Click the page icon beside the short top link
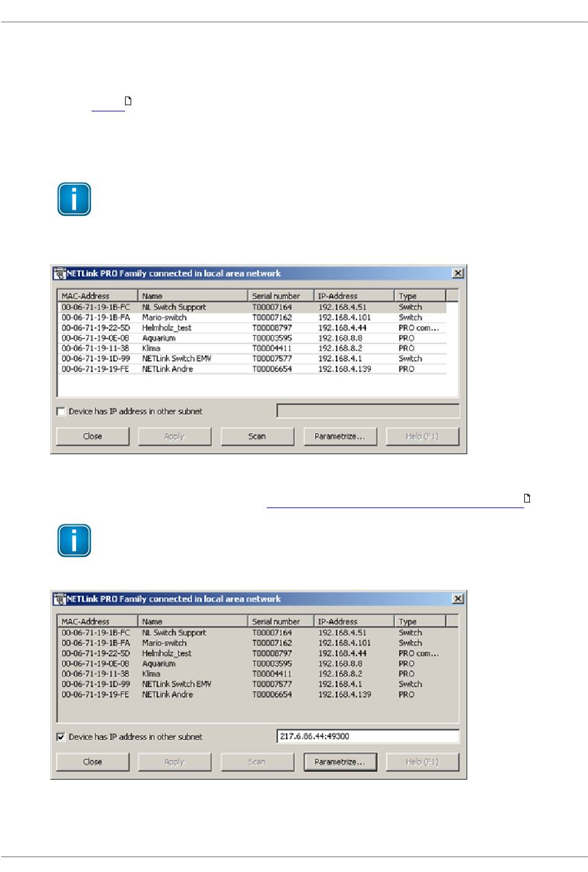Image resolution: width=588 pixels, height=872 pixels. 129,101
